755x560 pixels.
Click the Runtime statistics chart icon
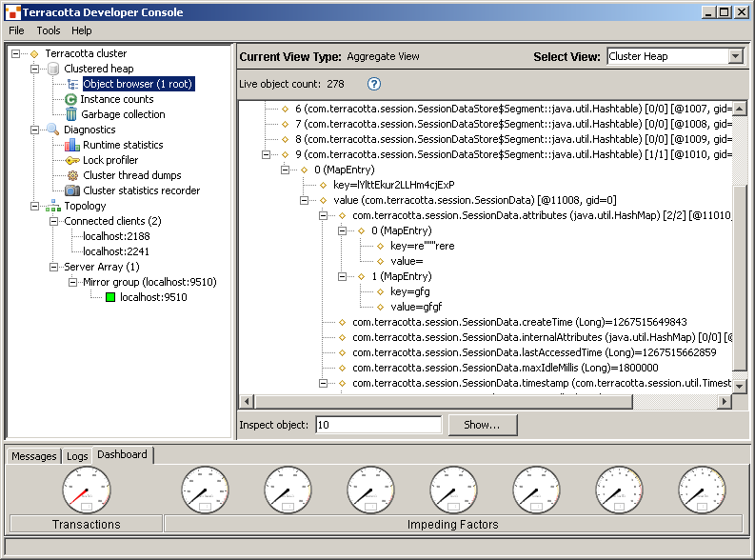[x=72, y=145]
